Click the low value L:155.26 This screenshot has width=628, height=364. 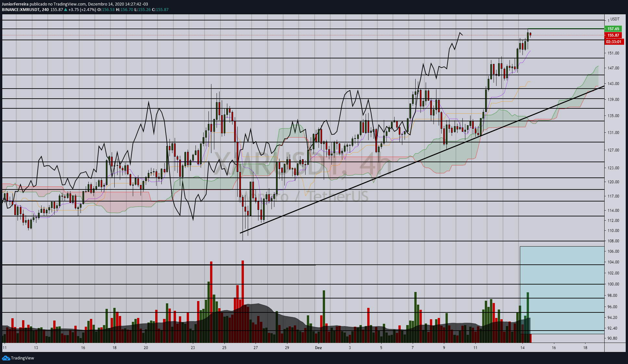tap(142, 10)
